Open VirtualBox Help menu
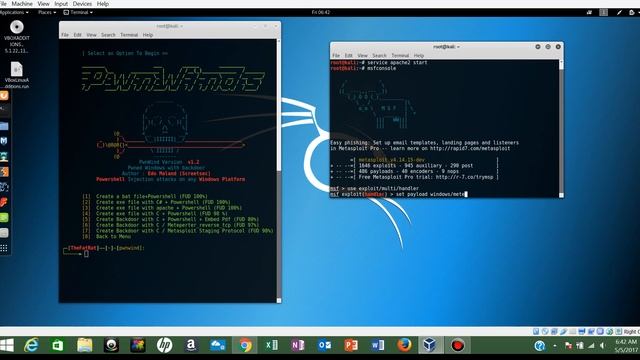The image size is (640, 360). click(102, 4)
